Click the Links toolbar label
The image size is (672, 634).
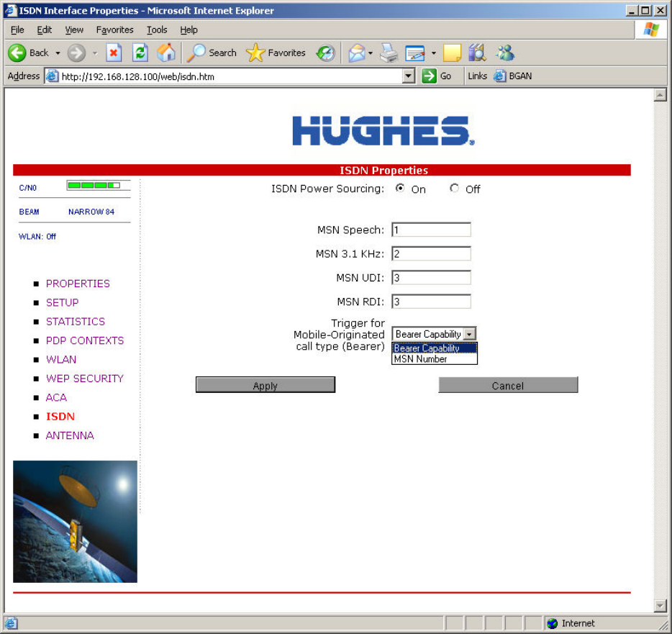pos(477,76)
